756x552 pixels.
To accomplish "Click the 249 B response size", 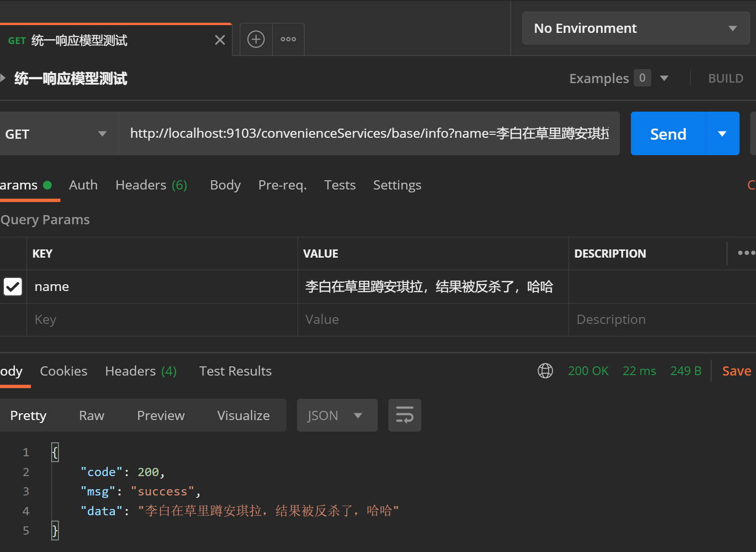I will click(x=685, y=371).
